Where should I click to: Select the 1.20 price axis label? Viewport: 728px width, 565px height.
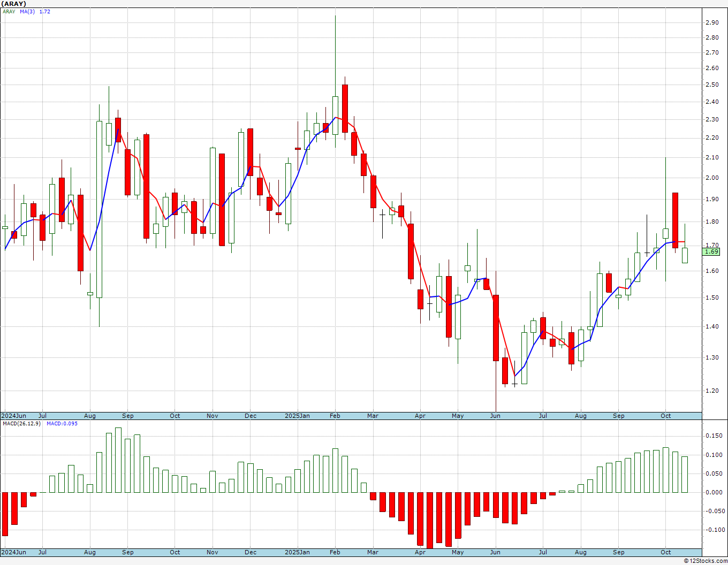(712, 391)
